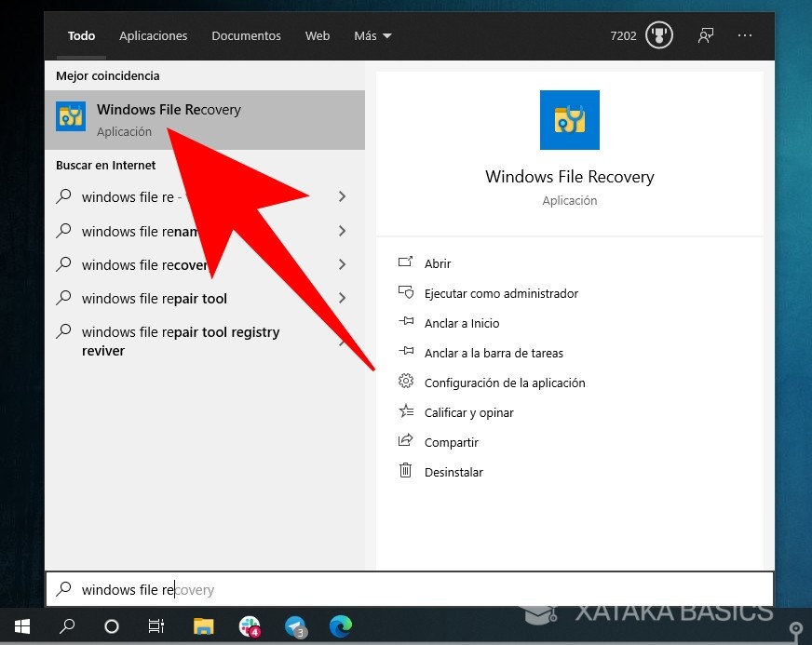Click the 7202 rewards points counter

(x=623, y=35)
